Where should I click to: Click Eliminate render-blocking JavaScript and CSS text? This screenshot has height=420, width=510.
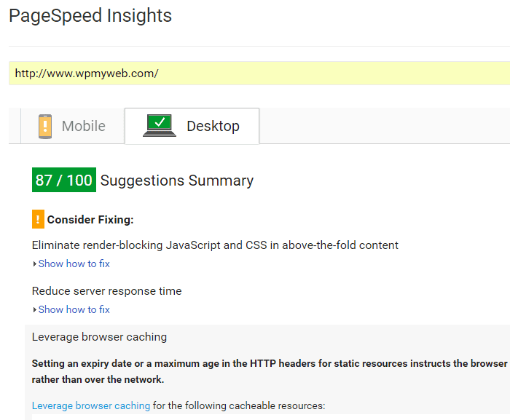pos(215,245)
